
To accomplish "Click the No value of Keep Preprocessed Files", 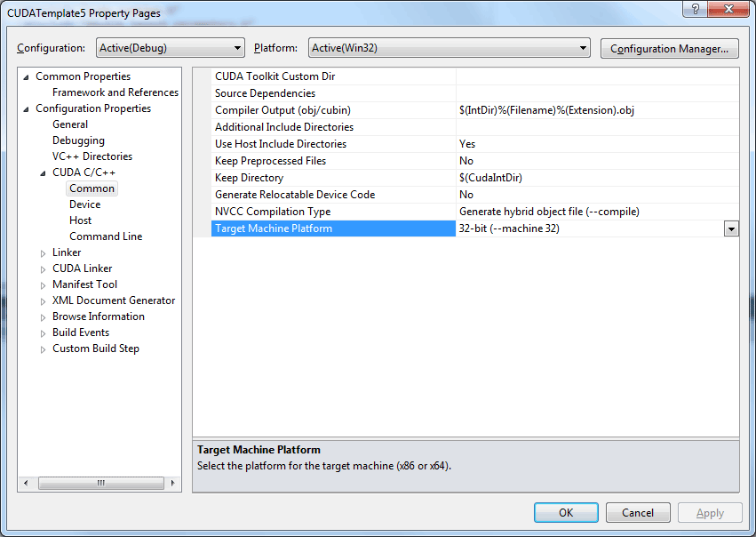I will tap(466, 161).
